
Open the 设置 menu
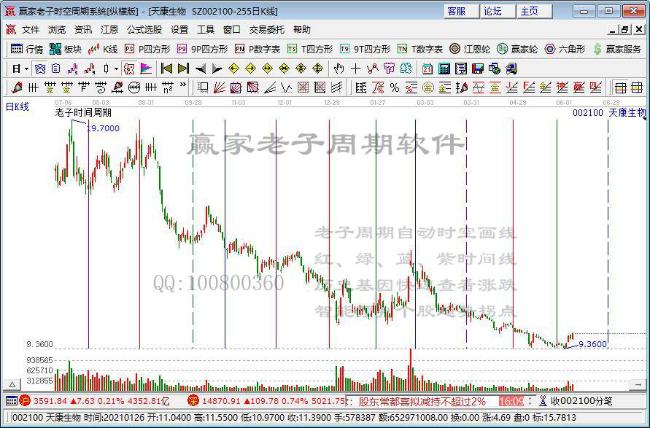point(179,30)
